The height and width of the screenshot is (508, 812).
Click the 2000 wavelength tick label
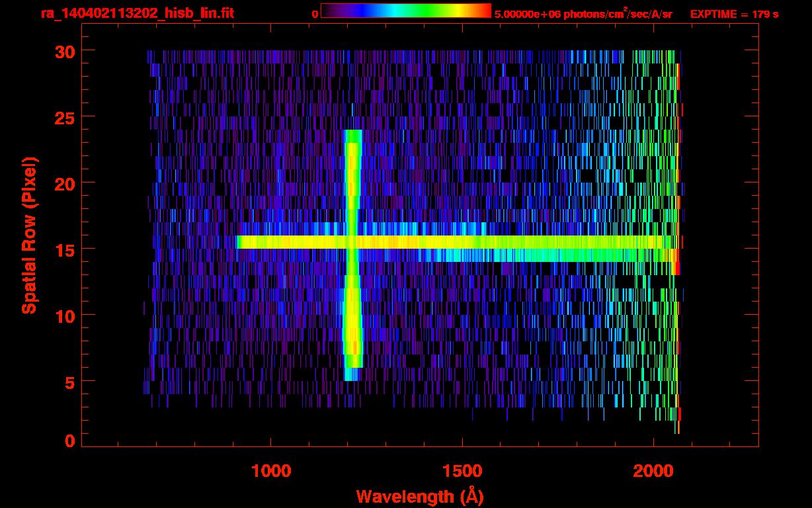[653, 471]
